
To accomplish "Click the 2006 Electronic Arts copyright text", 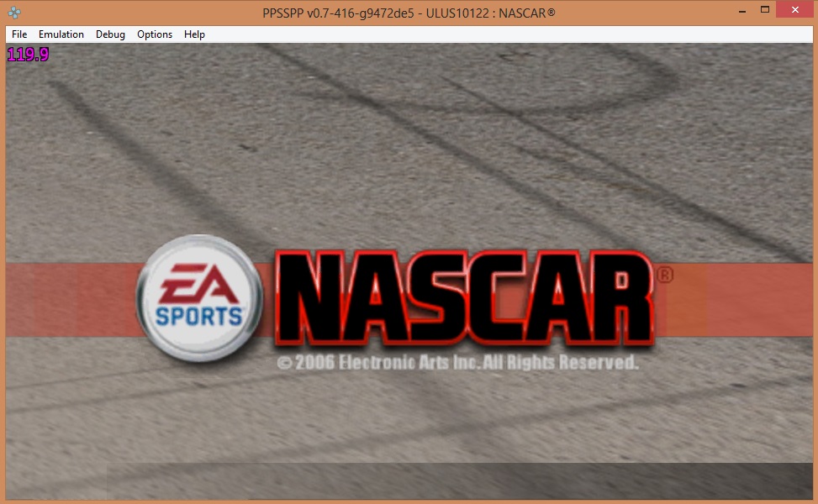I will pos(457,363).
